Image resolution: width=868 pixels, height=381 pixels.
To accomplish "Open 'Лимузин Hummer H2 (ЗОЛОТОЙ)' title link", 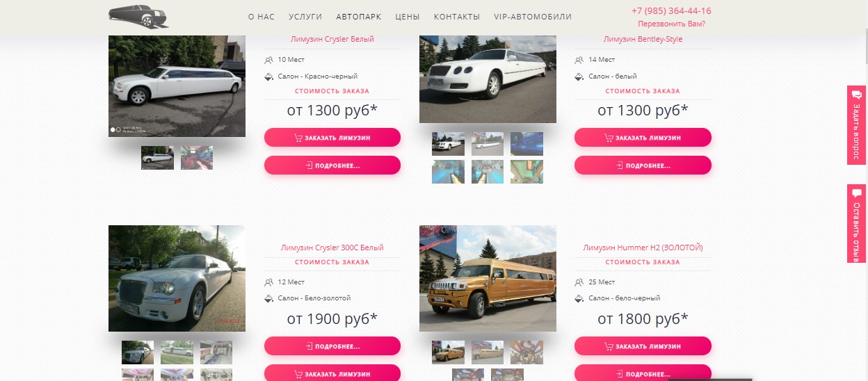I will (643, 248).
